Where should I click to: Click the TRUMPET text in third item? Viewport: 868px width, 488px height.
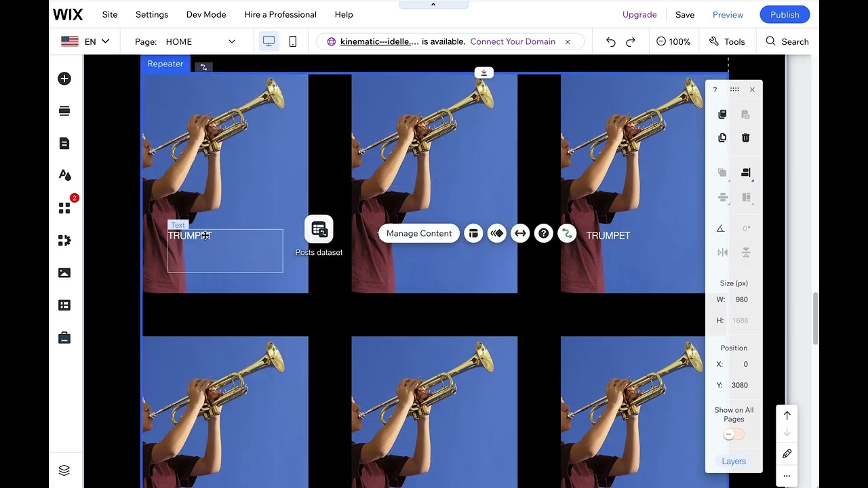coord(608,235)
